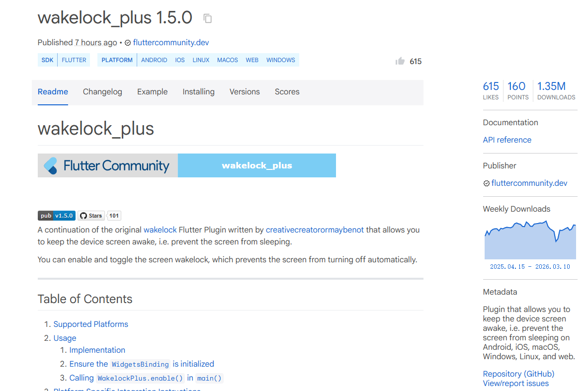Click the thumbs-up like icon
Screen dimensions: 588x391
click(400, 61)
